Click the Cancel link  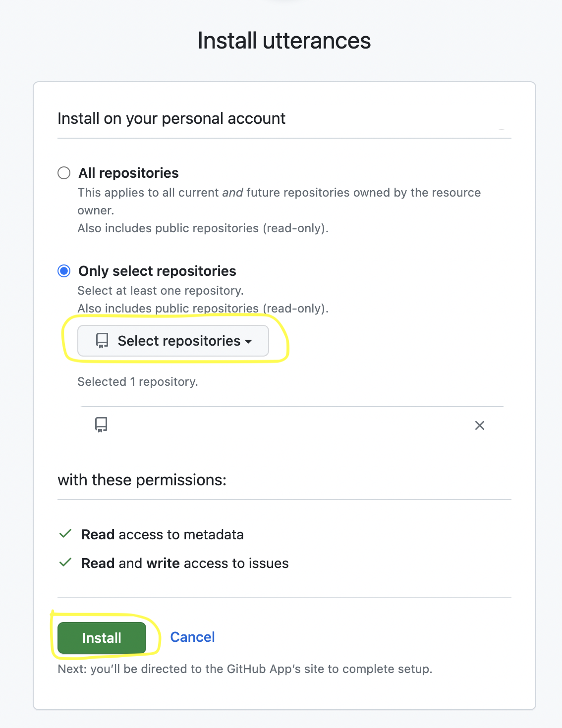coord(192,637)
